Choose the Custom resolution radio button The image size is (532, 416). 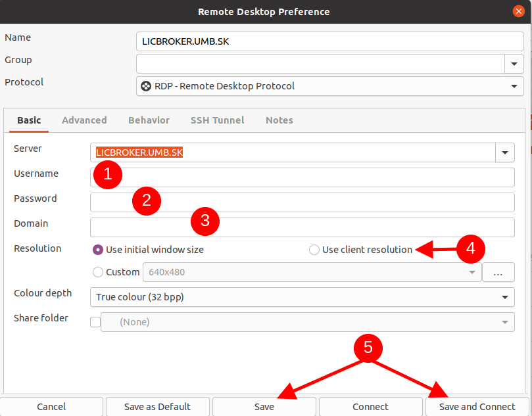[98, 272]
